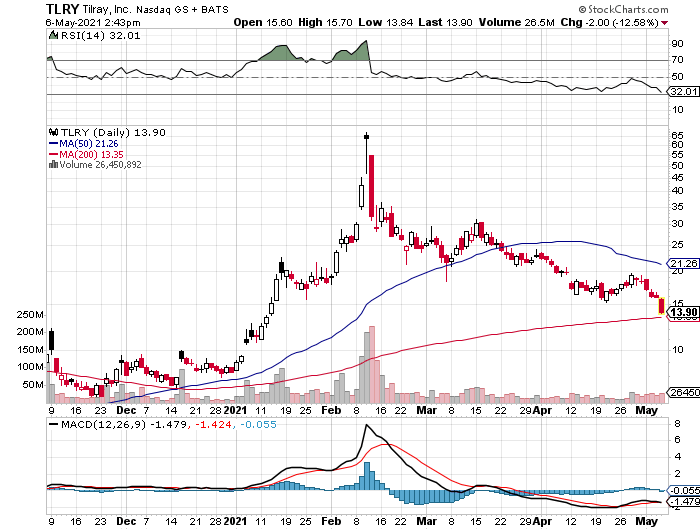Click the RSI(14) 32.01 label
The width and height of the screenshot is (700, 530).
(100, 36)
